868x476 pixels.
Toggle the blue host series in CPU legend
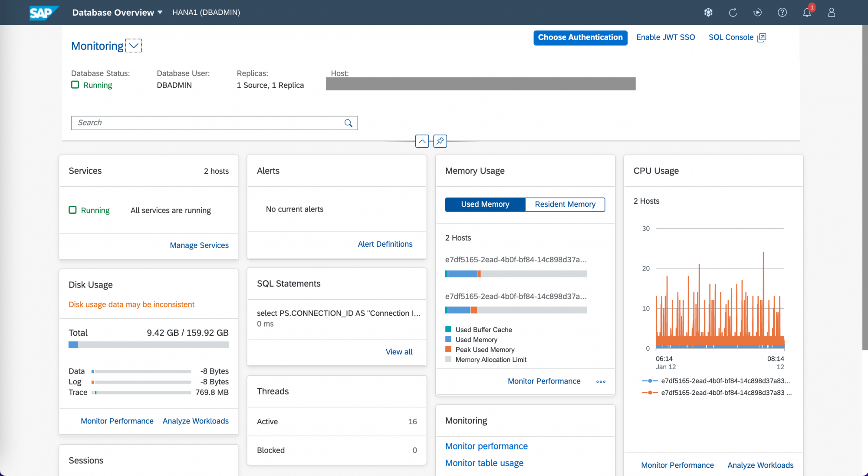tap(717, 381)
